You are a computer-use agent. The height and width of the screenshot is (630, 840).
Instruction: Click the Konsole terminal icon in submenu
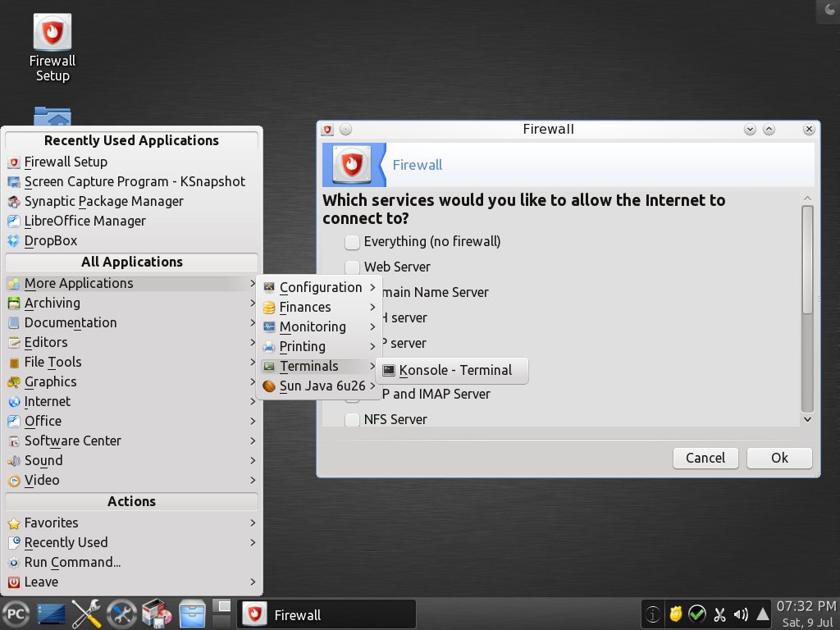389,370
